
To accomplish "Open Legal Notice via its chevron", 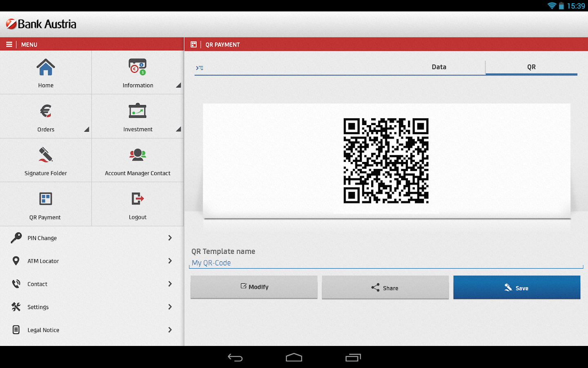I will [x=170, y=330].
